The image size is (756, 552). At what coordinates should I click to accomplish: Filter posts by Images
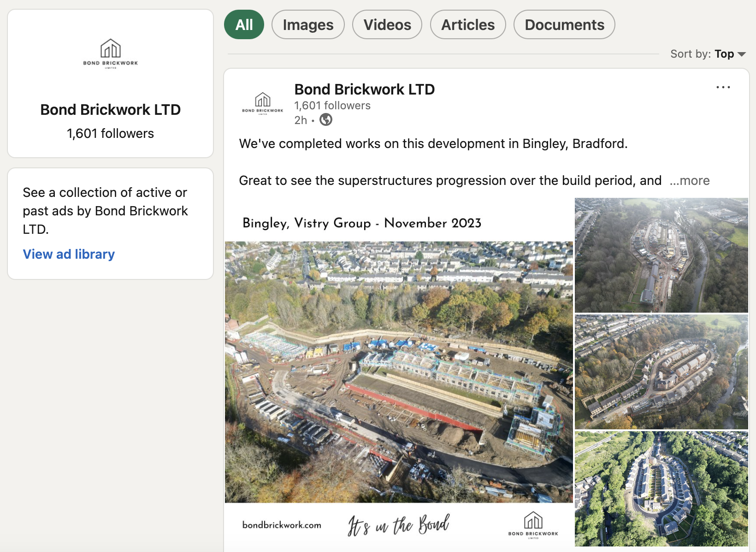point(308,25)
